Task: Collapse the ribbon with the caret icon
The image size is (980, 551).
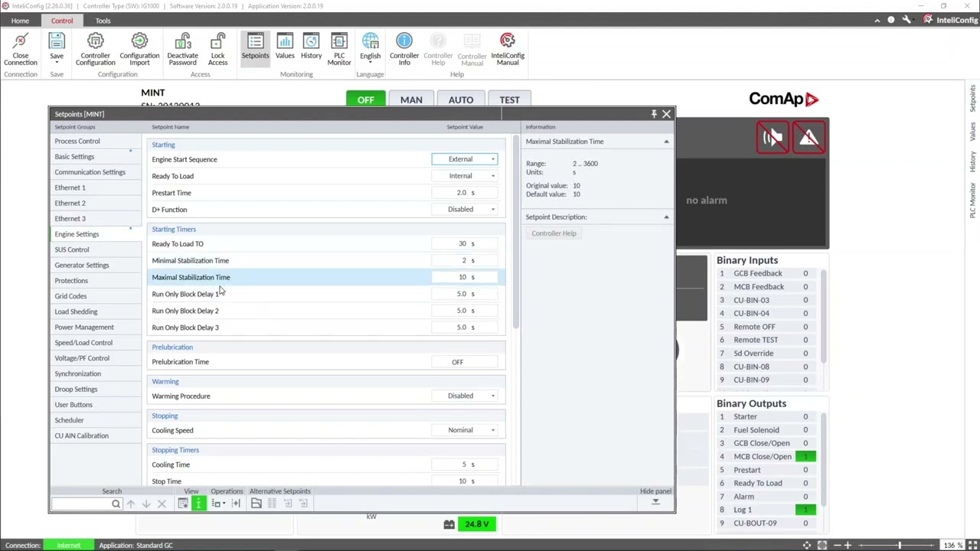Action: (877, 21)
